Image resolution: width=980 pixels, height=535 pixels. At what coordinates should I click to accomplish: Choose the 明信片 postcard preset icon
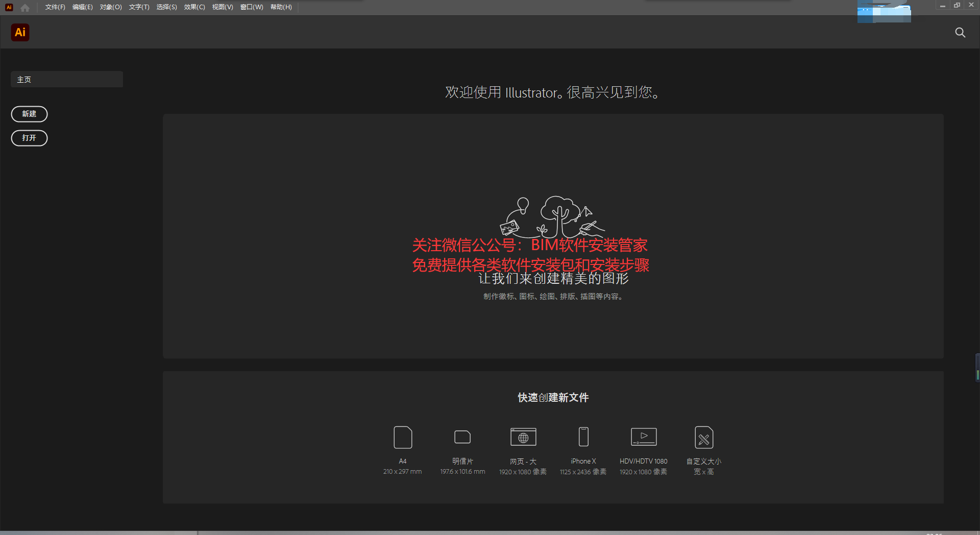coord(462,437)
